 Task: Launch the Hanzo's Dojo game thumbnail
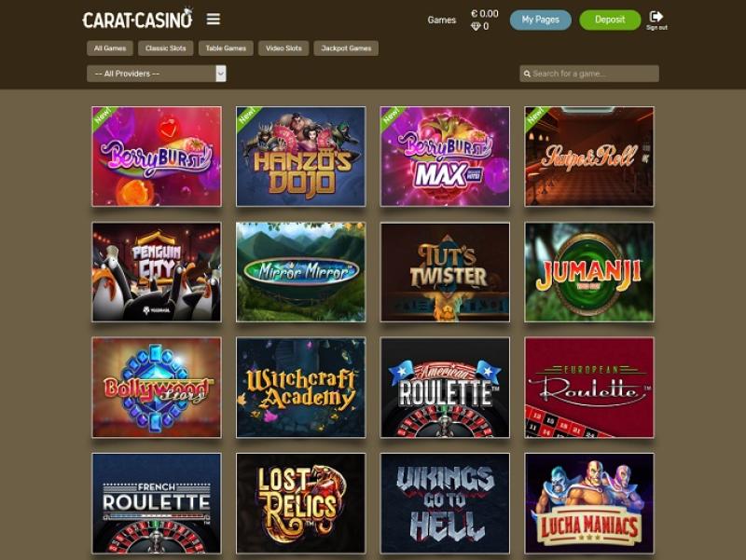point(300,157)
